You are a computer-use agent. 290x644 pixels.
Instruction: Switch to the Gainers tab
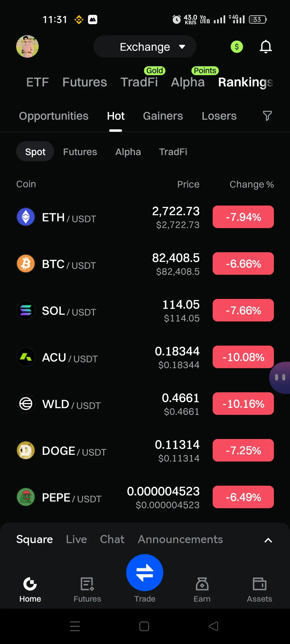coord(163,116)
